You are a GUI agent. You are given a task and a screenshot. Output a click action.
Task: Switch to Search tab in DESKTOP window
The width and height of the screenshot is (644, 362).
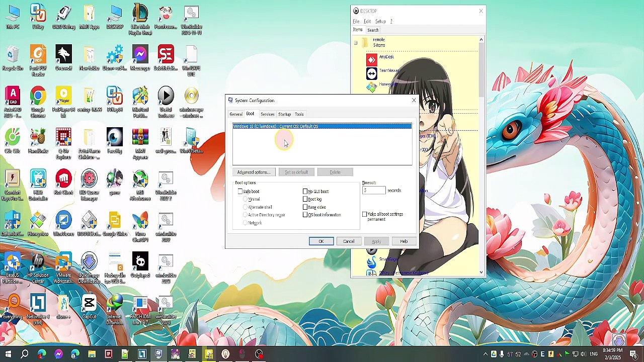[x=373, y=30]
